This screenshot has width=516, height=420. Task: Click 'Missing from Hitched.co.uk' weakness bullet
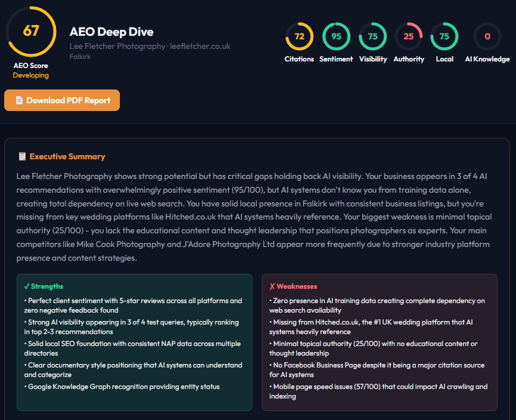click(371, 327)
